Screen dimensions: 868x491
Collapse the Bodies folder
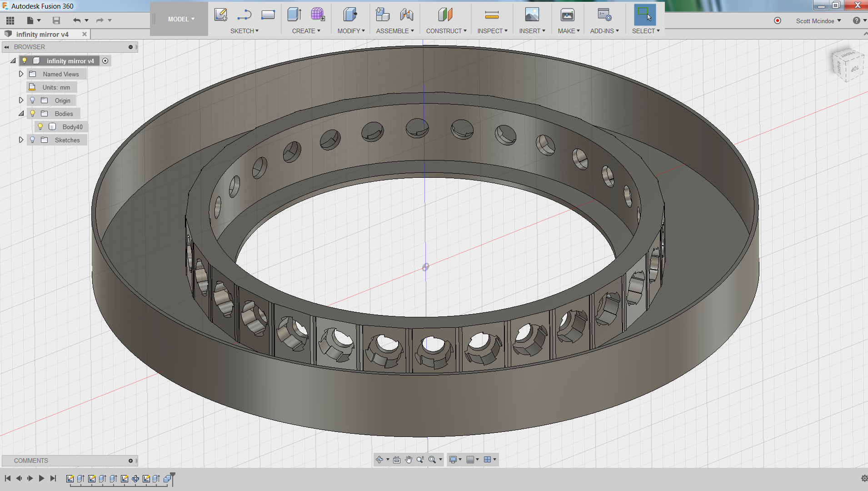coord(21,114)
